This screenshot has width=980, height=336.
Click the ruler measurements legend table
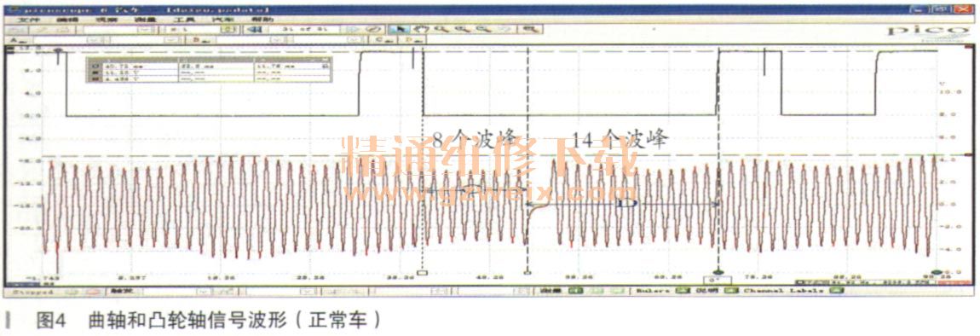point(210,68)
